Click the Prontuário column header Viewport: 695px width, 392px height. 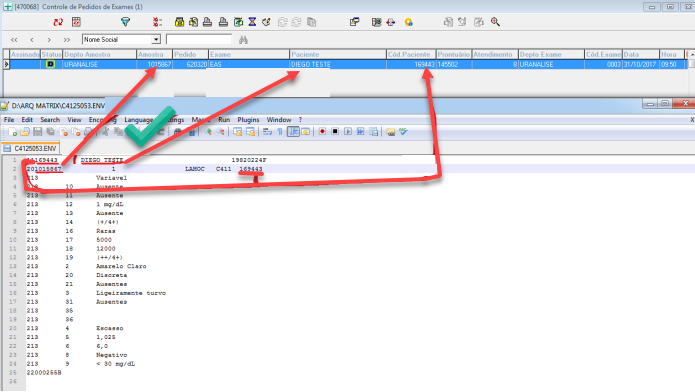(454, 55)
